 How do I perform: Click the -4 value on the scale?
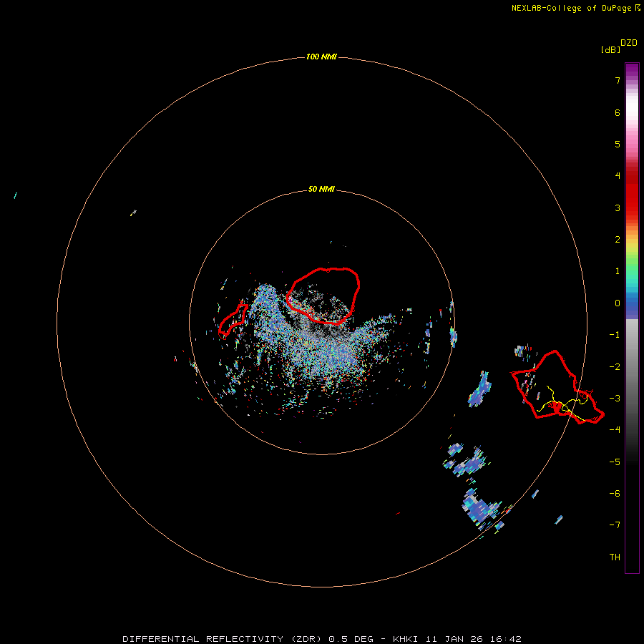pos(615,430)
